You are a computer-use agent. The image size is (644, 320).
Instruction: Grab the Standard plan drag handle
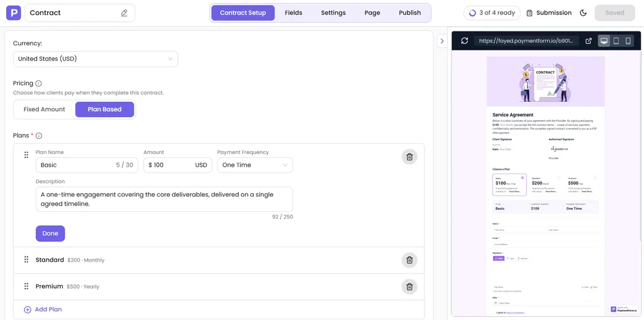tap(26, 260)
